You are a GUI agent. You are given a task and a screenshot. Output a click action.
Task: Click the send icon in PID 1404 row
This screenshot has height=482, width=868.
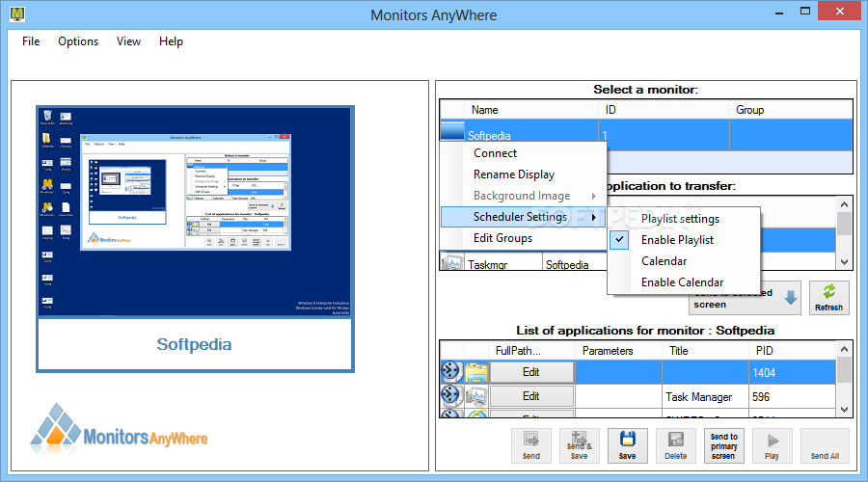click(451, 372)
